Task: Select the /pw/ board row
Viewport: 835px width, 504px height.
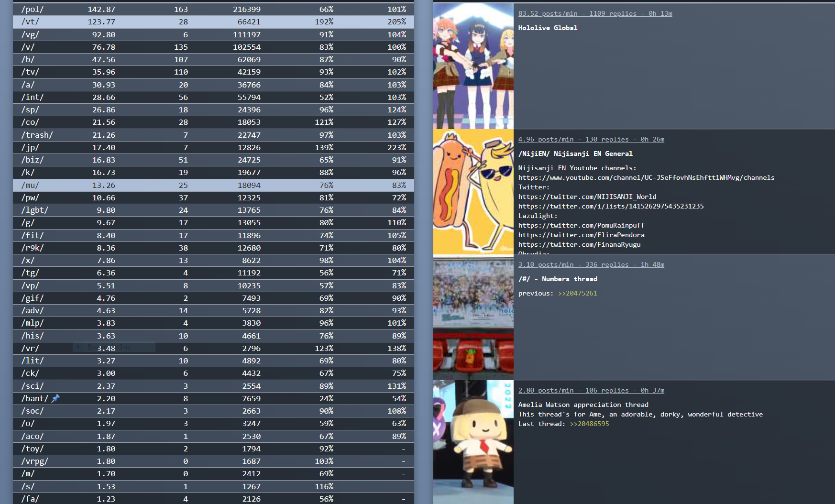Action: coord(213,197)
